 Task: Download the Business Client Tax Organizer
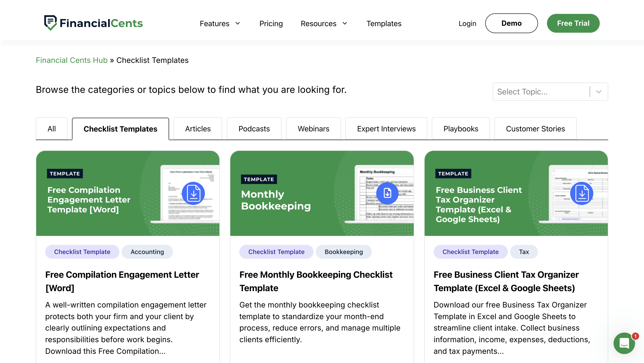[x=581, y=193]
